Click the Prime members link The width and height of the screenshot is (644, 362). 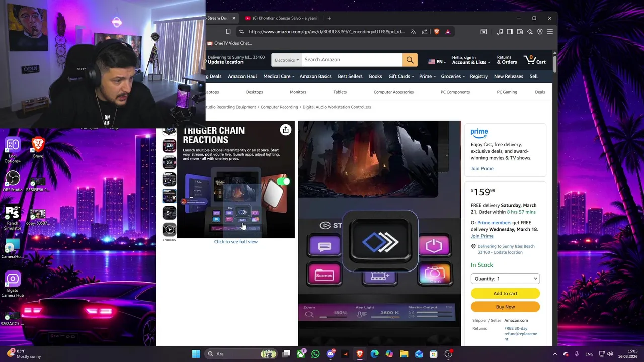click(494, 223)
